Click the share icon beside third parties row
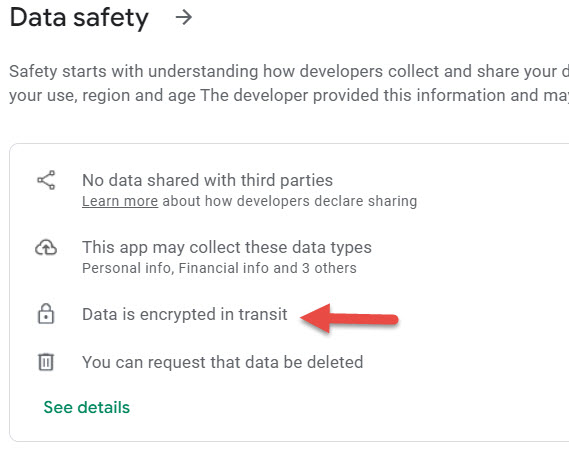This screenshot has height=458, width=569. [46, 180]
